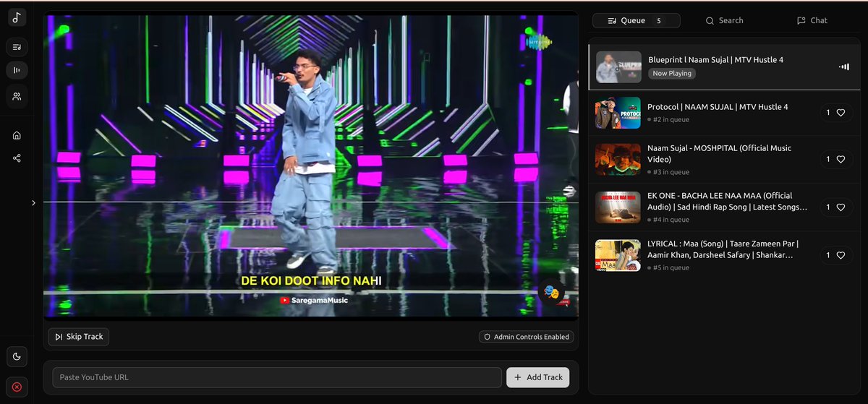Click MOSHPITAL track thumbnail

(618, 160)
